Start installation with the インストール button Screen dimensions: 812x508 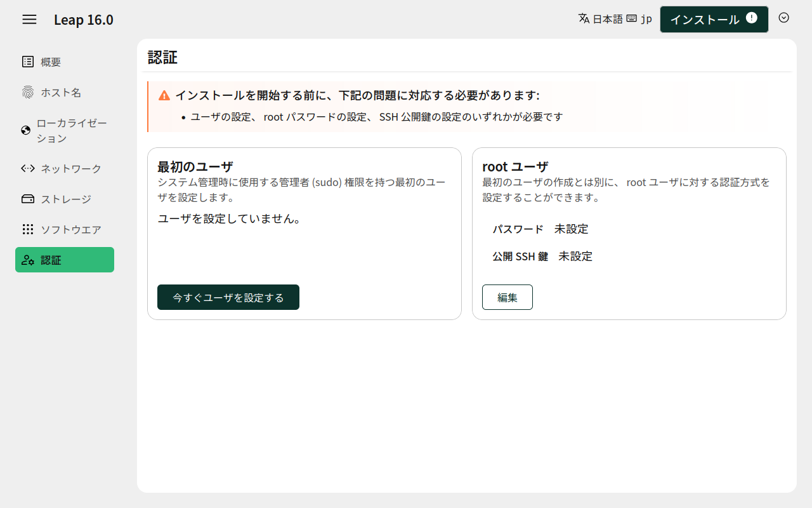(714, 19)
